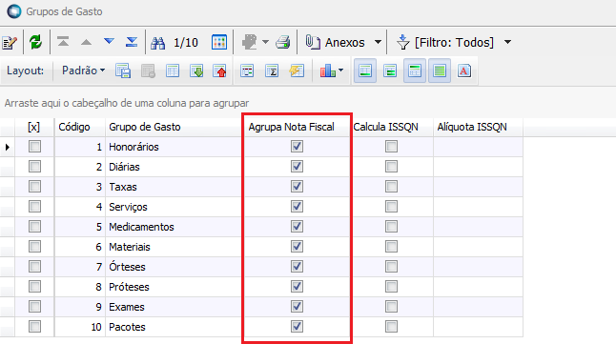Check the selection box for Taxas
Screen dimensions: 616x364
(x=34, y=187)
